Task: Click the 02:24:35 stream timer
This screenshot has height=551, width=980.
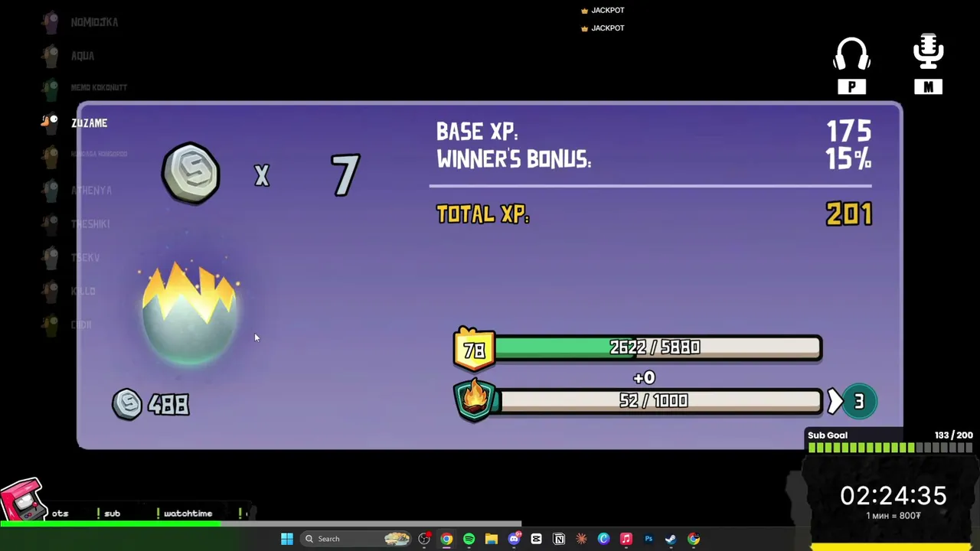Action: pyautogui.click(x=893, y=496)
